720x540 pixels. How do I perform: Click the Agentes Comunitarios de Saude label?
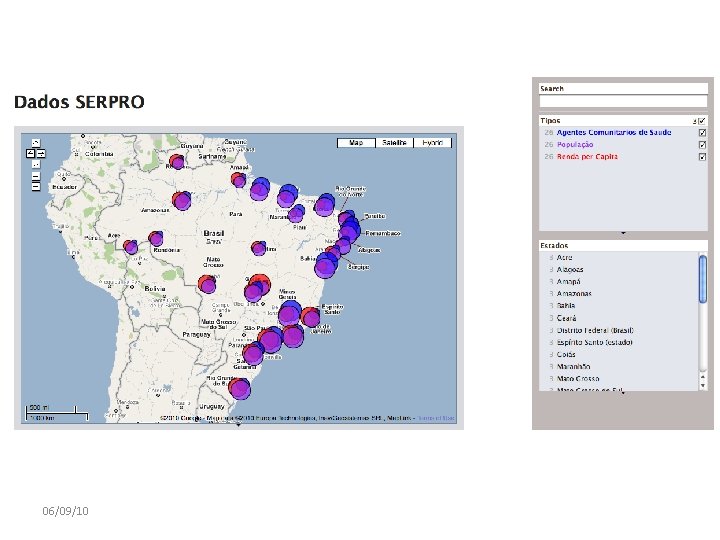point(614,132)
